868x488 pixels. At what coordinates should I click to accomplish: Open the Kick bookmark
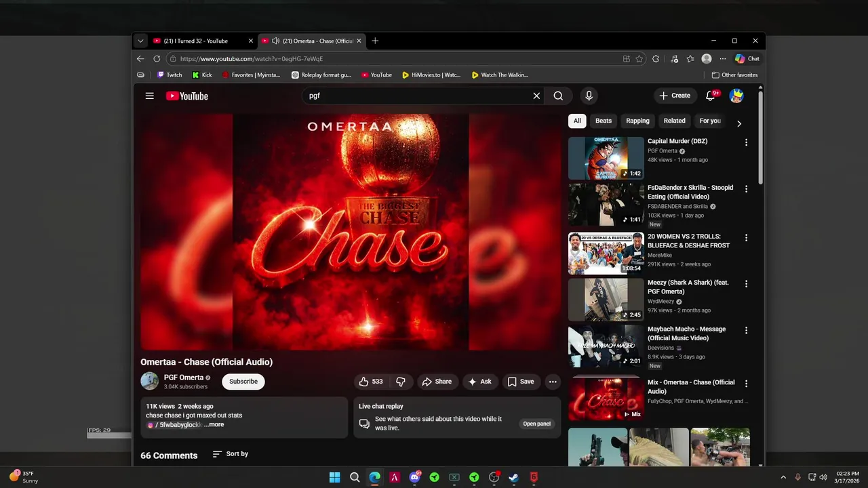(x=202, y=75)
